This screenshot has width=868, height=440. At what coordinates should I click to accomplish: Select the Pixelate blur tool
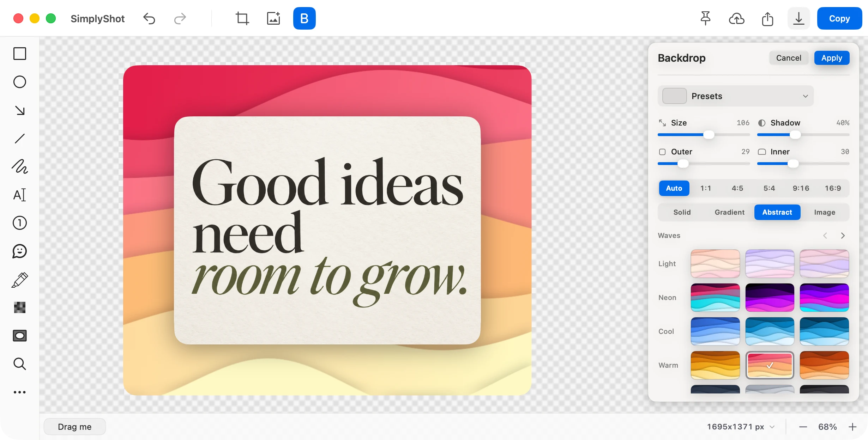[20, 308]
